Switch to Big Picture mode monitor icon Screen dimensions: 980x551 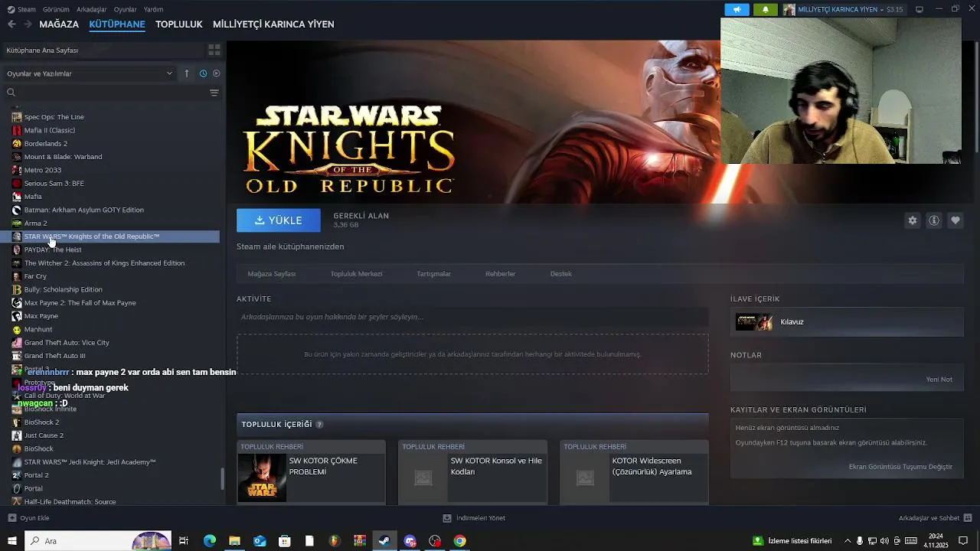click(x=920, y=10)
